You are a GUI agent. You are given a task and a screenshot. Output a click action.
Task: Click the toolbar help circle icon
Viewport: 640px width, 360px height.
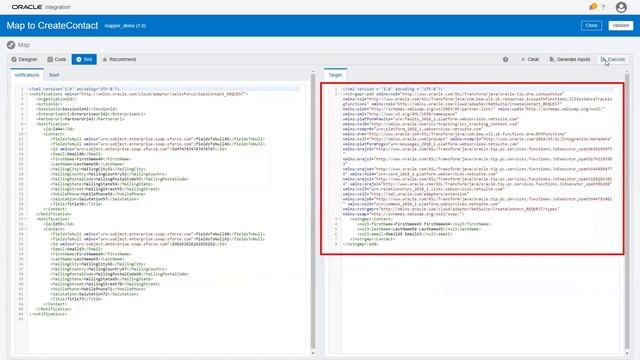[x=505, y=60]
